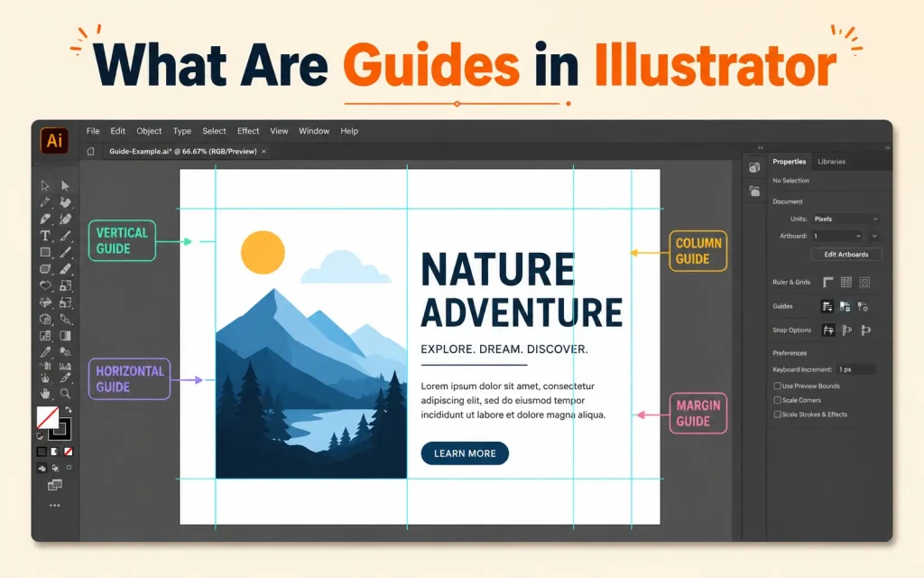Close the Guide-Example.ai document tab
This screenshot has width=924, height=578.
click(263, 152)
